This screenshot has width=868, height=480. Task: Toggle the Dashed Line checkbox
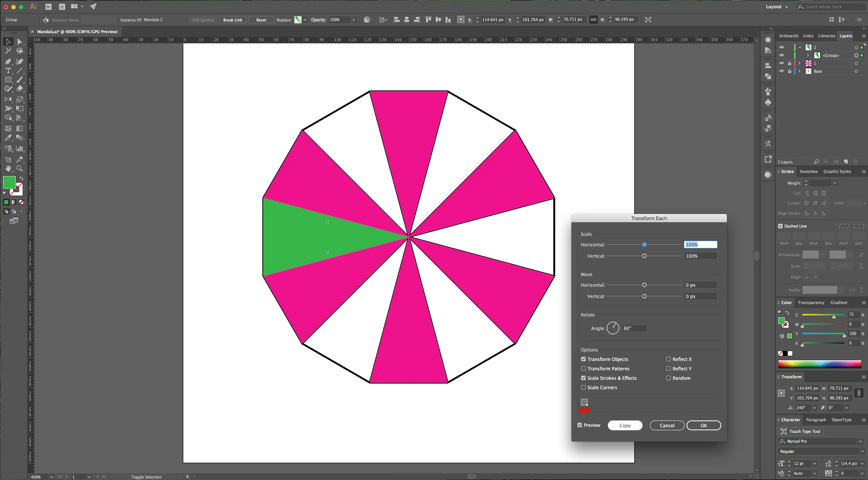pos(780,226)
